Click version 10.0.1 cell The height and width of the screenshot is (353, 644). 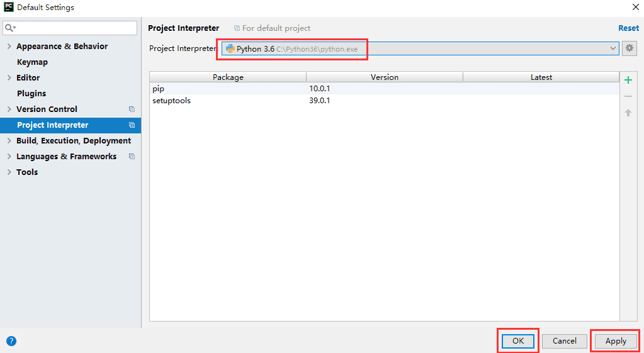pos(320,89)
